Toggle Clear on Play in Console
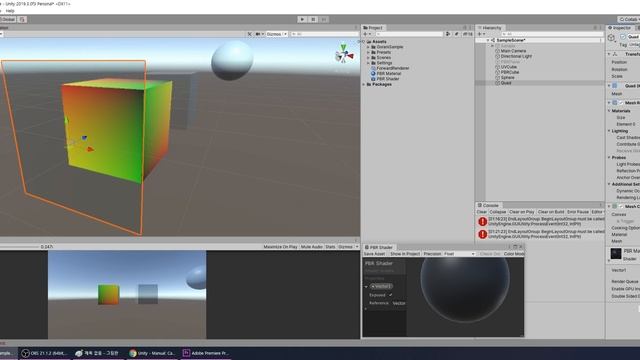The image size is (640, 360). [x=522, y=212]
